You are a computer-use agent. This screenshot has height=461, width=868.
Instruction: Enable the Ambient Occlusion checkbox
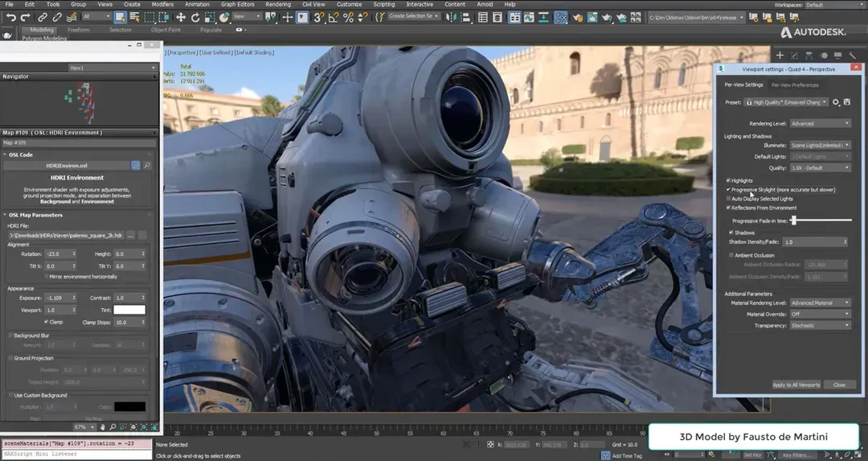click(x=731, y=255)
